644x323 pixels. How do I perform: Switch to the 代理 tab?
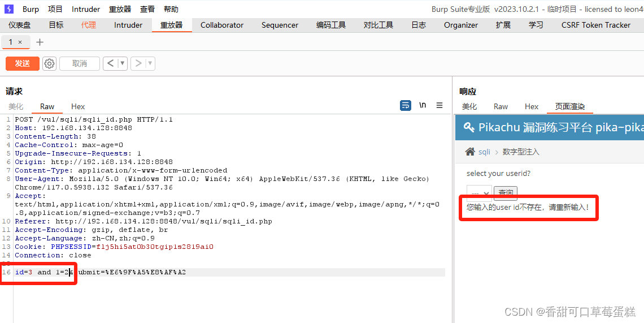89,25
